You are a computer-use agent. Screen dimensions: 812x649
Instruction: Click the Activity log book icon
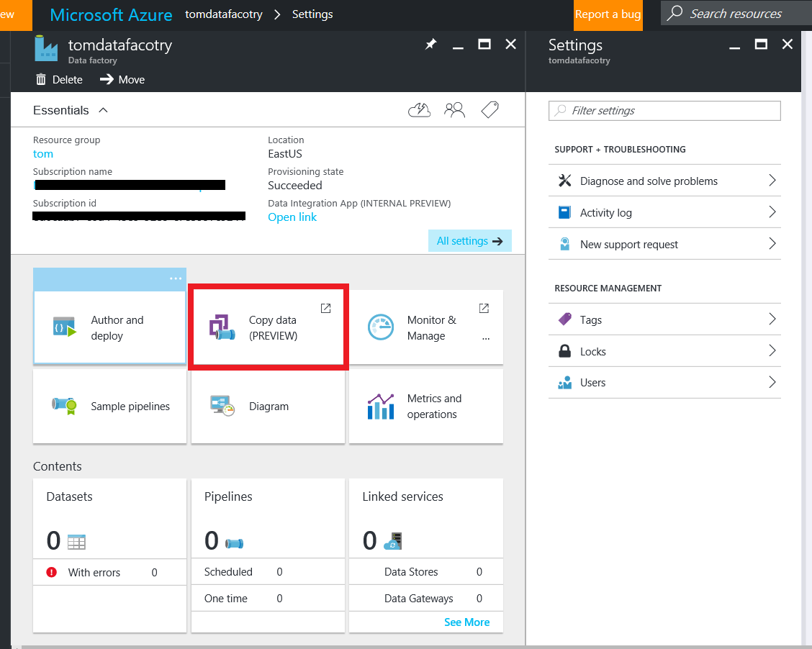[x=565, y=212]
